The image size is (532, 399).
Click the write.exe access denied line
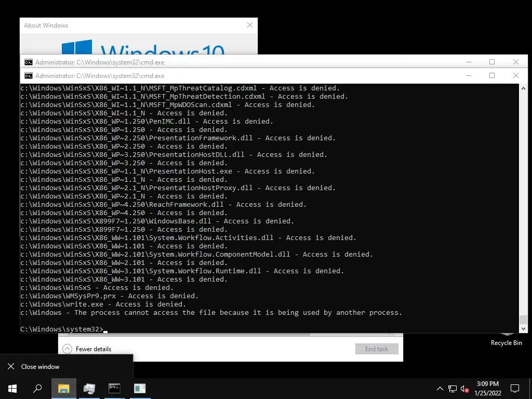click(x=103, y=304)
